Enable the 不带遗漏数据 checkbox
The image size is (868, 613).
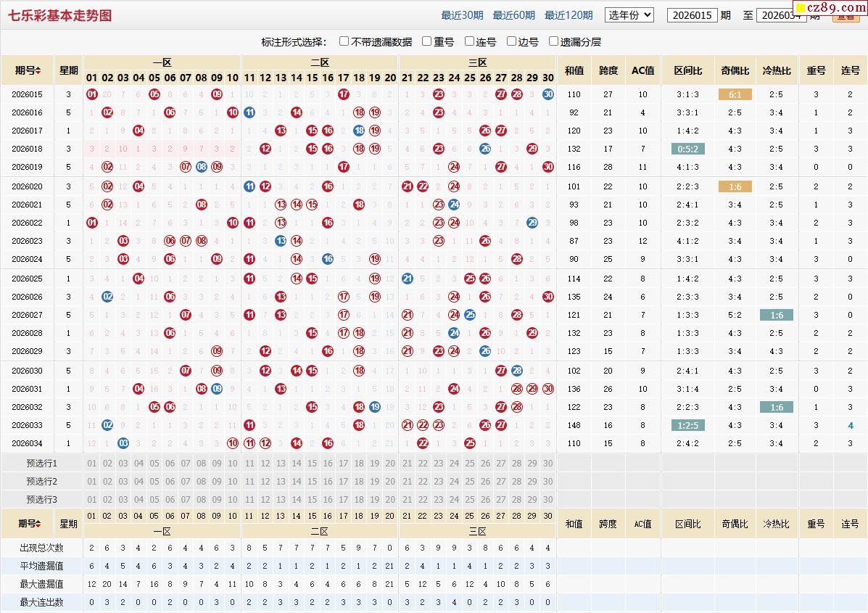[x=344, y=41]
